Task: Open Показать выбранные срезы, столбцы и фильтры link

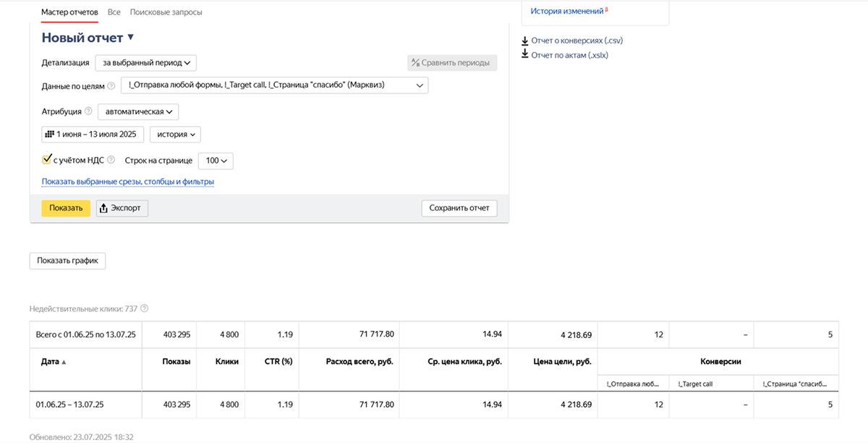Action: point(127,182)
